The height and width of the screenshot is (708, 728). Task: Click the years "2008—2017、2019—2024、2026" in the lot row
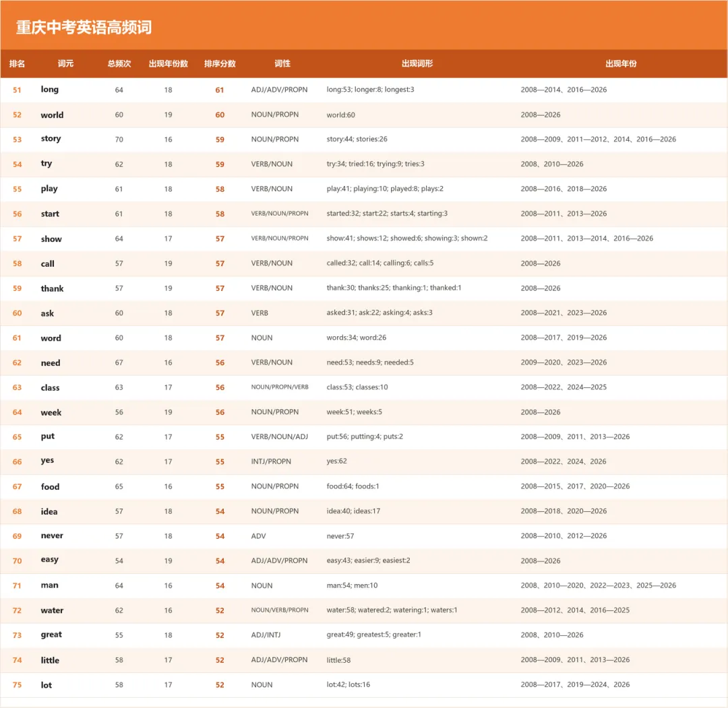[x=575, y=685]
